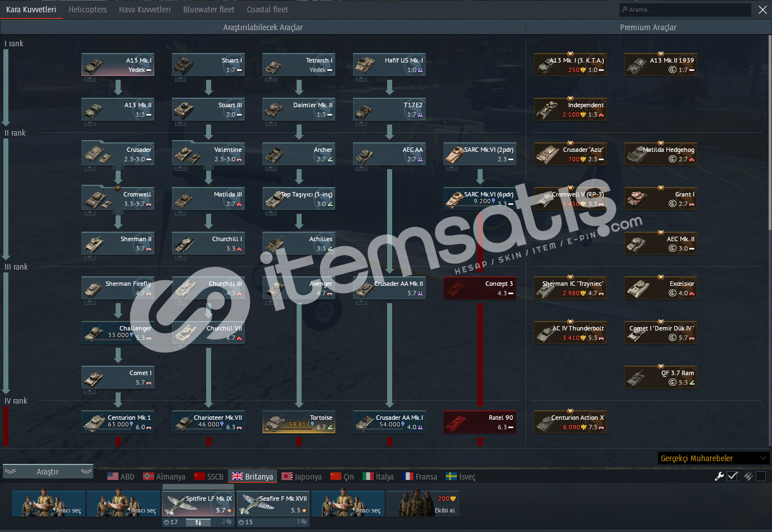Select the Sherman II tank
Screen dimensions: 772x532
(x=118, y=243)
